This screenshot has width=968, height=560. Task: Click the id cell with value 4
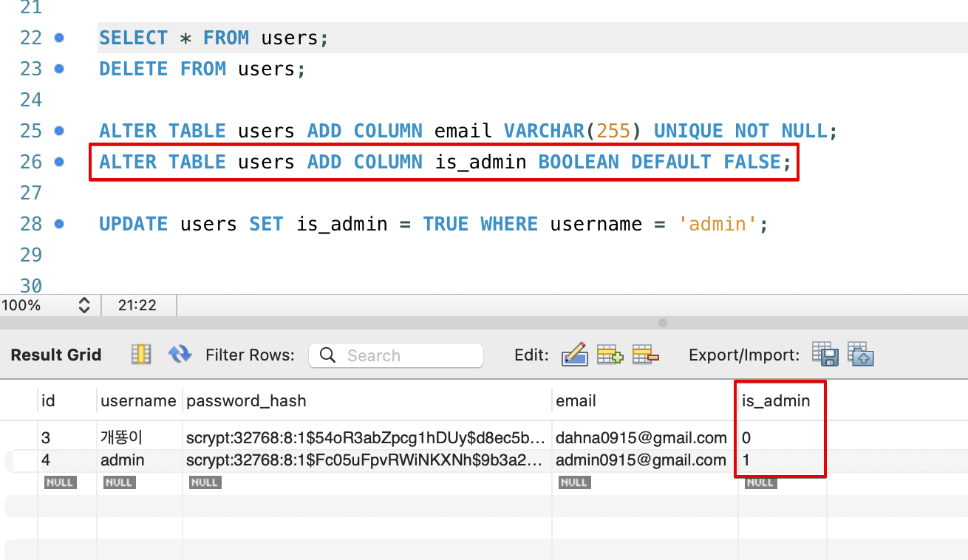pyautogui.click(x=67, y=460)
